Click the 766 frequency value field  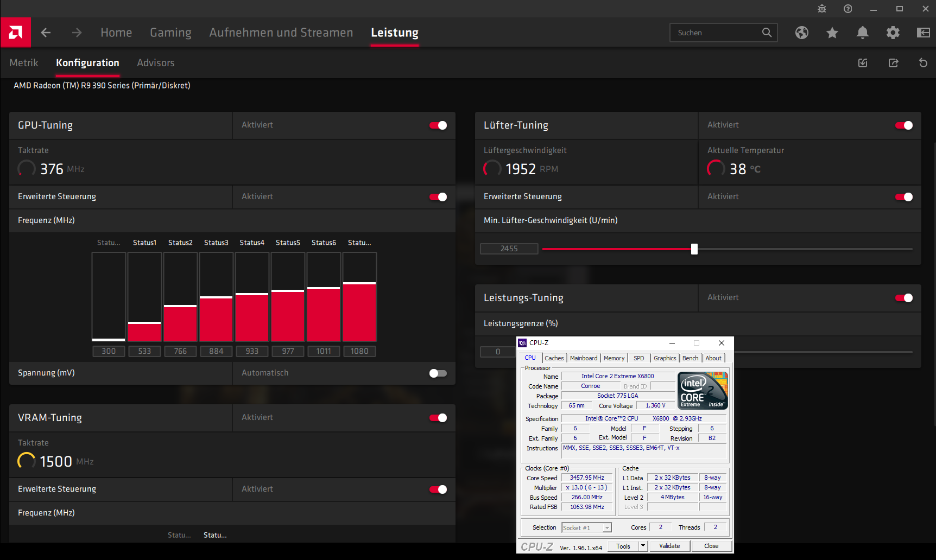click(x=180, y=351)
